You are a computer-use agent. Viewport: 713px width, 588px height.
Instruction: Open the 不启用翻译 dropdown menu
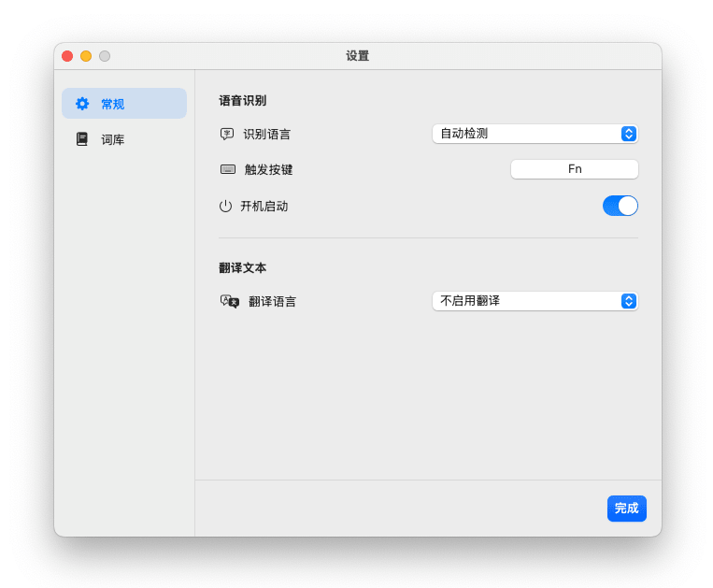[x=534, y=301]
